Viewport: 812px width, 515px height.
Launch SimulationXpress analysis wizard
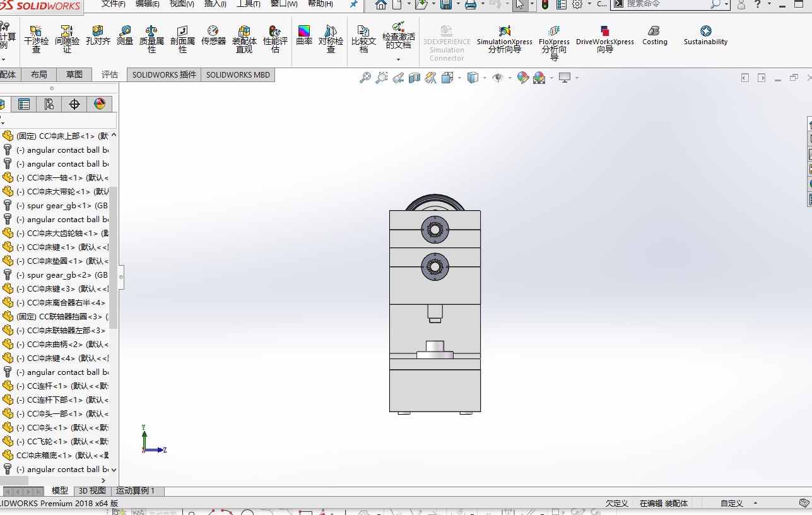pyautogui.click(x=504, y=39)
